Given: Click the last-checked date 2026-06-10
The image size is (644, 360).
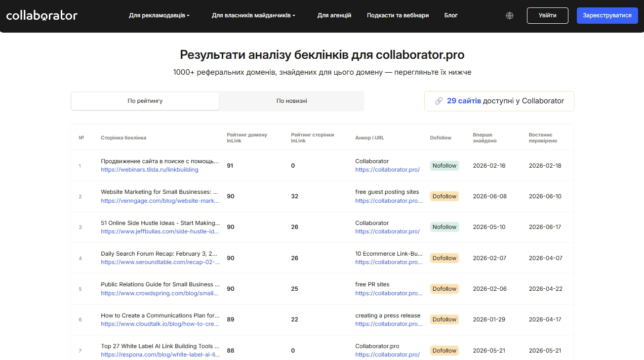Looking at the screenshot, I should pyautogui.click(x=545, y=196).
